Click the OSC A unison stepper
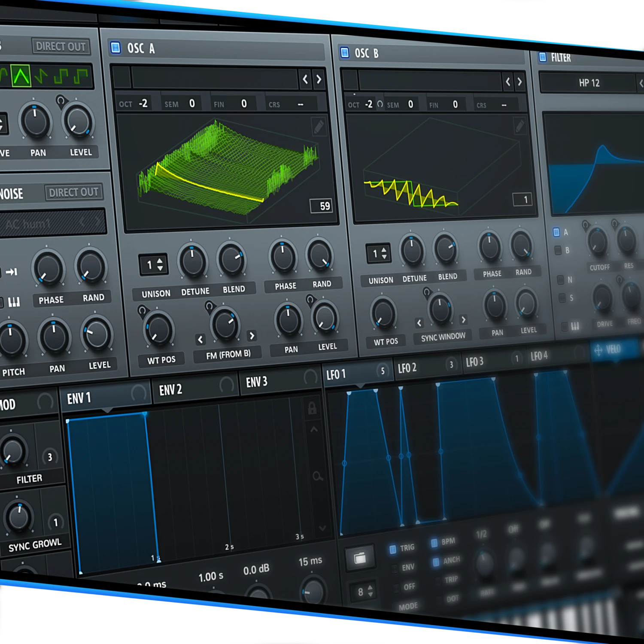The image size is (644, 644). click(153, 264)
